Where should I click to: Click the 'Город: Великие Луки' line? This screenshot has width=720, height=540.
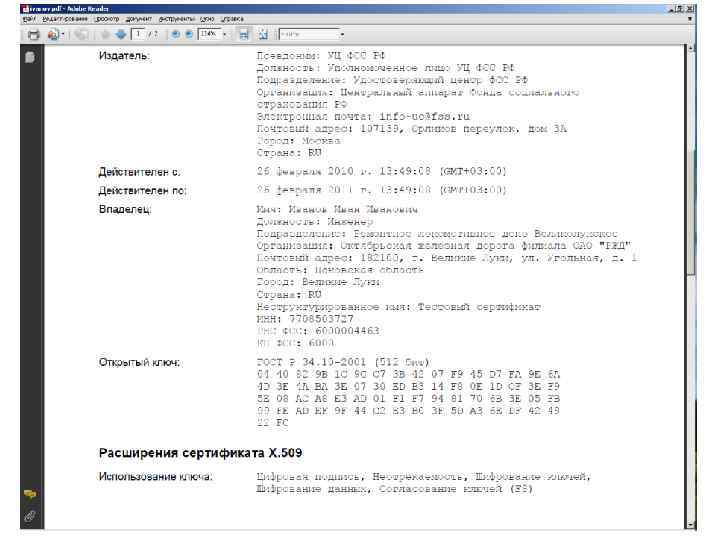pos(319,282)
